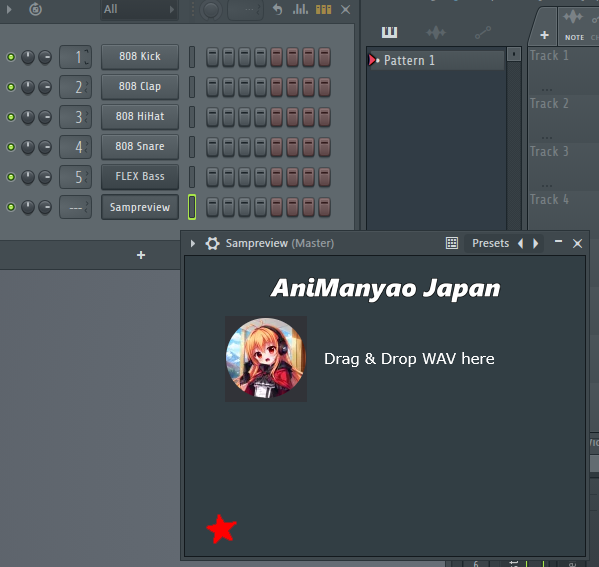Open Sampreview detailed settings gear icon
The image size is (599, 567).
click(x=212, y=243)
